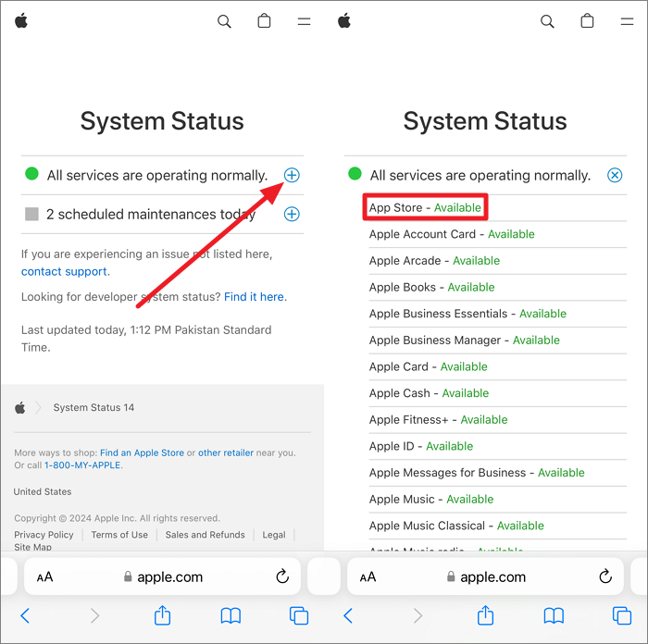Reload the page in the right address bar
Screen dimensions: 648x644
(x=605, y=576)
